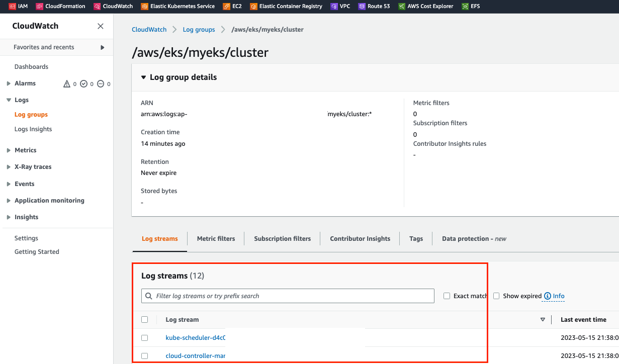Open the Subscription filters tab
Screen dimensions: 619x364
pyautogui.click(x=283, y=239)
